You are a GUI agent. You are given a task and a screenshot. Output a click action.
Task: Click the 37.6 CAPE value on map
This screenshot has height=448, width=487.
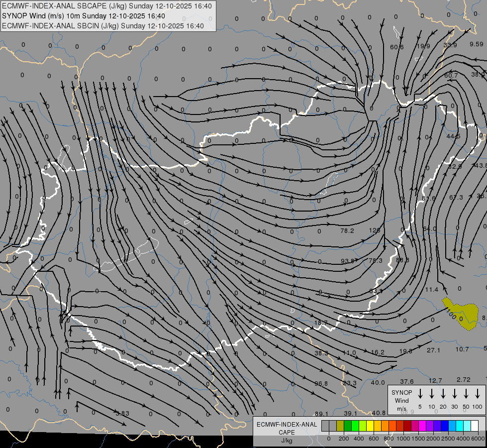coord(406,381)
